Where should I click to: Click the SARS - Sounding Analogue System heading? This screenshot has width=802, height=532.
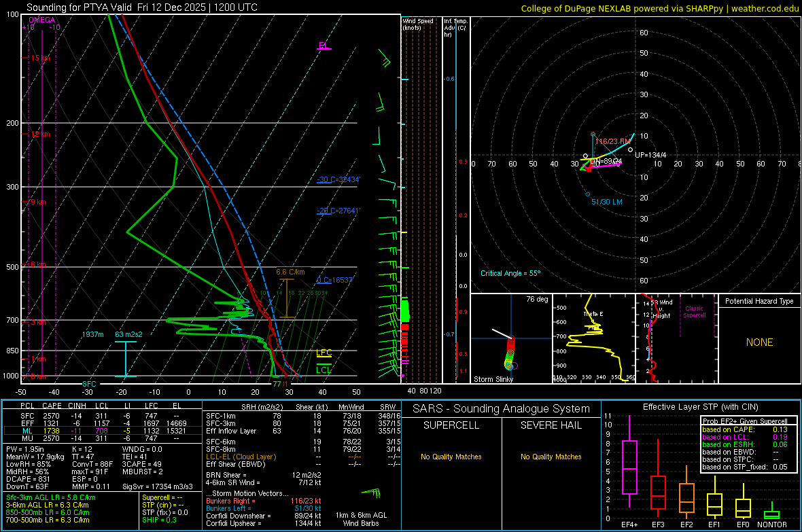tap(502, 409)
